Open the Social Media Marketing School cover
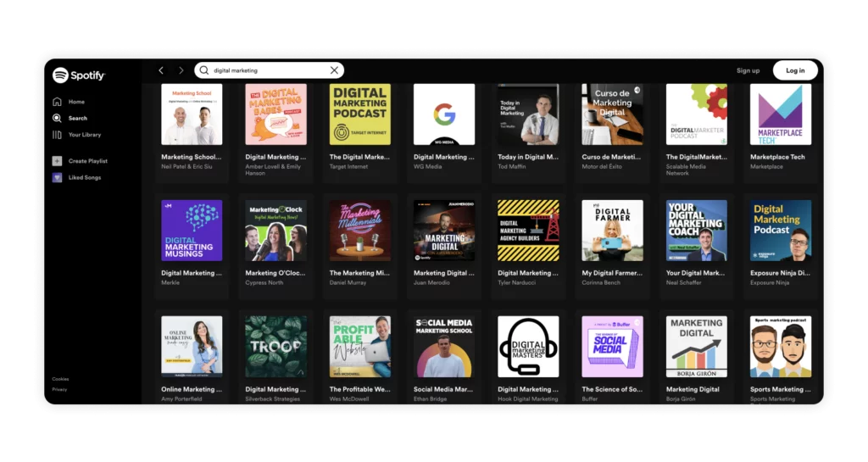Viewport: 868px width, 462px height. [444, 347]
